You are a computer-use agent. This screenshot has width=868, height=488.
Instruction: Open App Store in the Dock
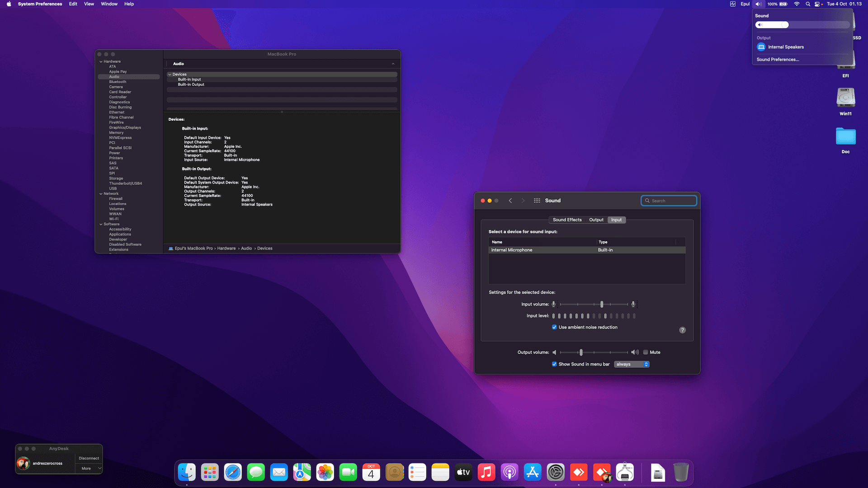coord(533,472)
